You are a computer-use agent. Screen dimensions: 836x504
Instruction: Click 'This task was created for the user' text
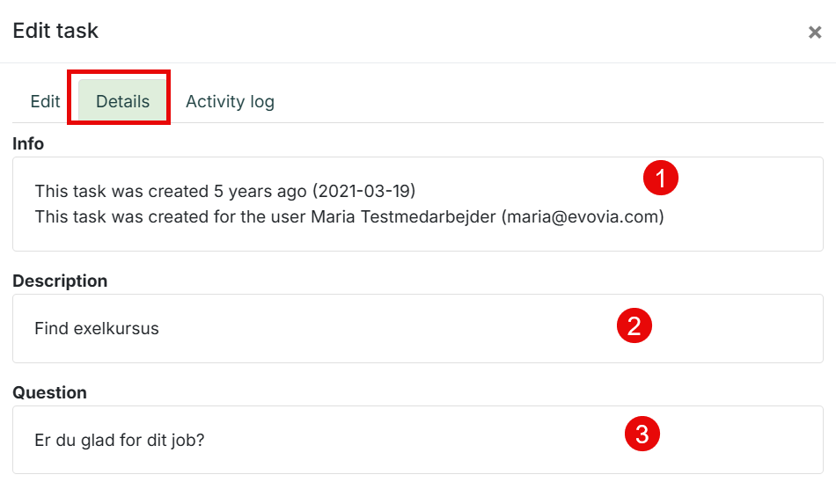click(x=171, y=217)
